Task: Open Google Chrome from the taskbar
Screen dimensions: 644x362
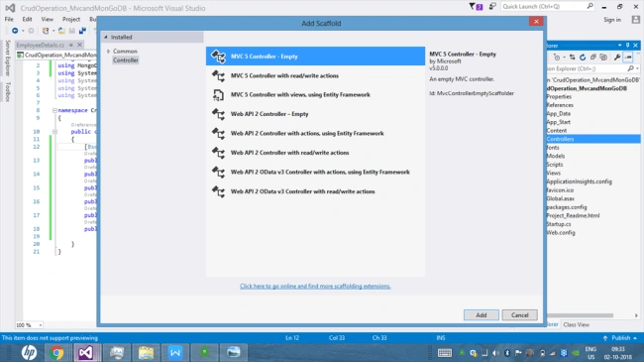Action: pos(56,352)
